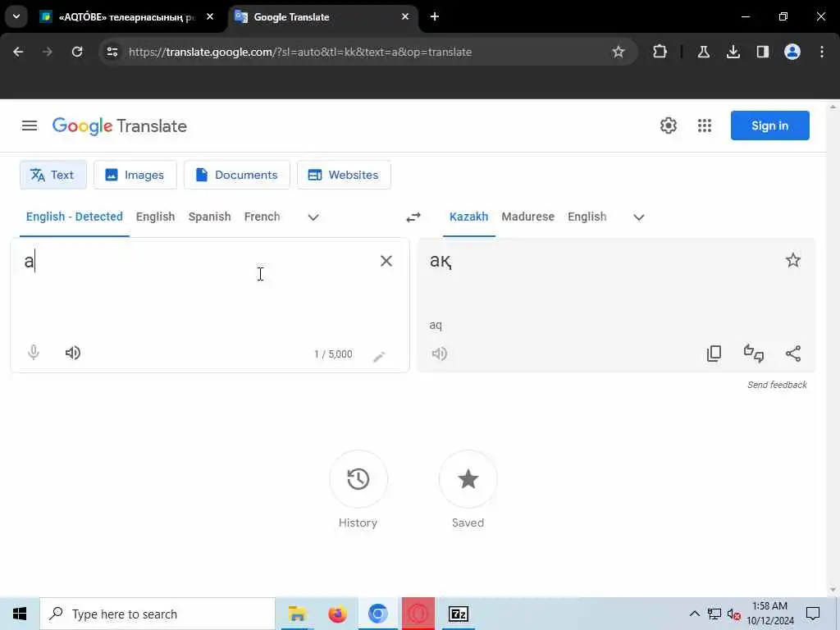Save translation with the star icon
Viewport: 840px width, 630px height.
pos(793,260)
